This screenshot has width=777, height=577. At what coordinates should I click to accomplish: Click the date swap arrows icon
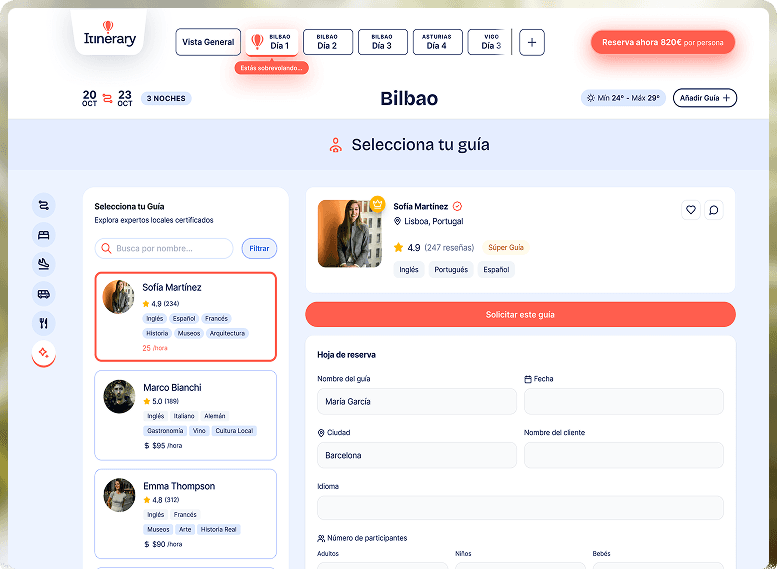108,98
